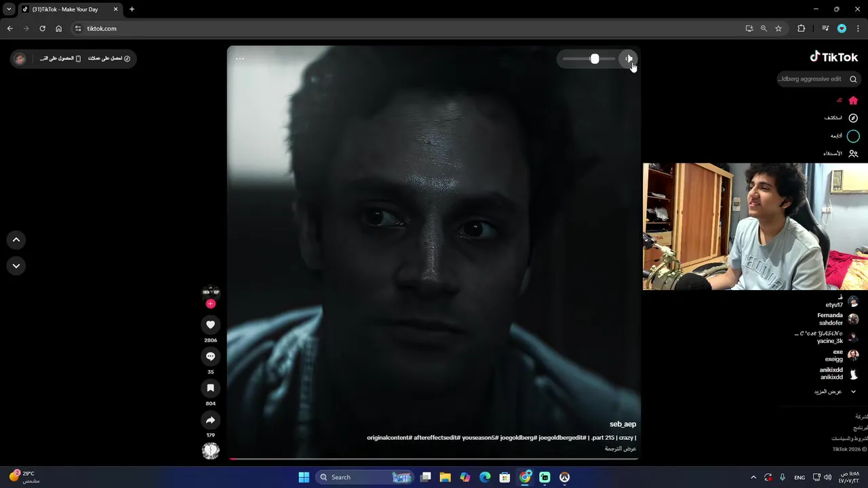The width and height of the screenshot is (868, 488).
Task: View site information icon in address bar
Action: (78, 28)
